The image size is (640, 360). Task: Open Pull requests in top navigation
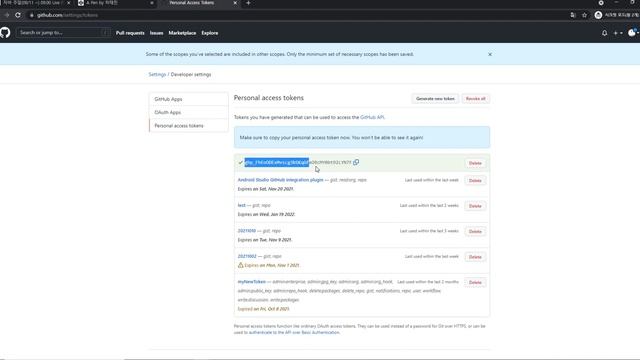(130, 33)
